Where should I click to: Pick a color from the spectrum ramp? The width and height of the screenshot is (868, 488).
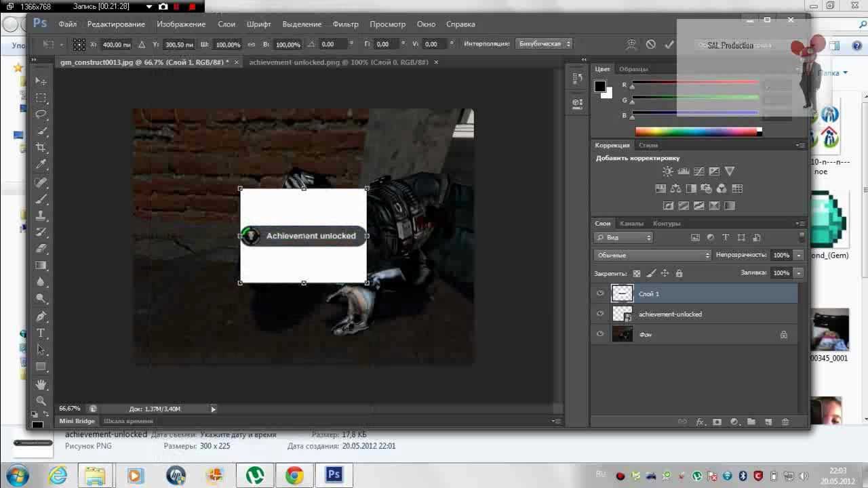pos(698,131)
